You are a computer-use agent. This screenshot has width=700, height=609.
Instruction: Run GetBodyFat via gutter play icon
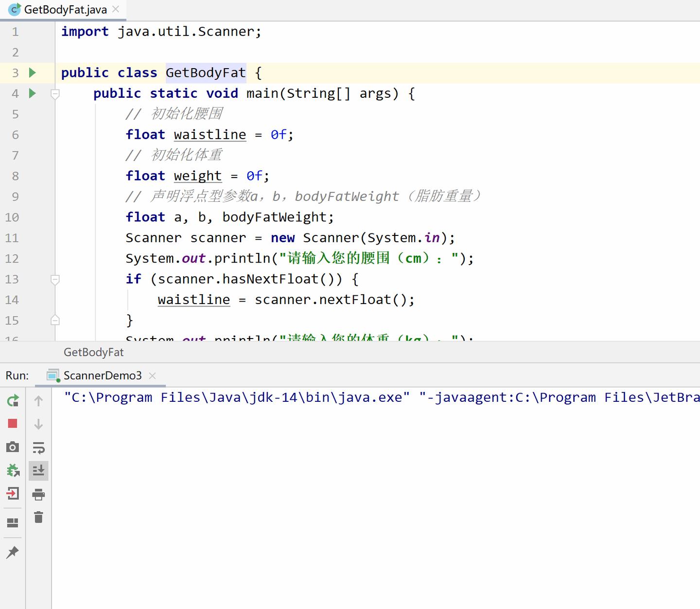(32, 72)
